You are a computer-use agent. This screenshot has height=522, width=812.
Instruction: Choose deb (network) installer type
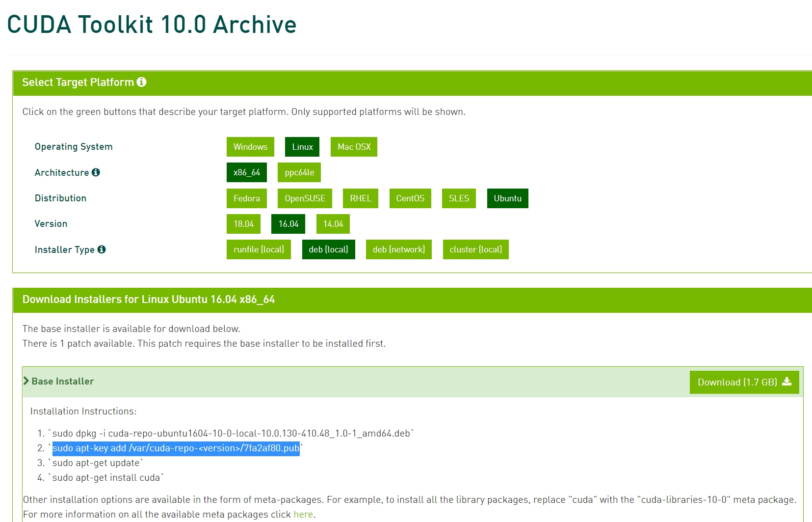point(399,249)
